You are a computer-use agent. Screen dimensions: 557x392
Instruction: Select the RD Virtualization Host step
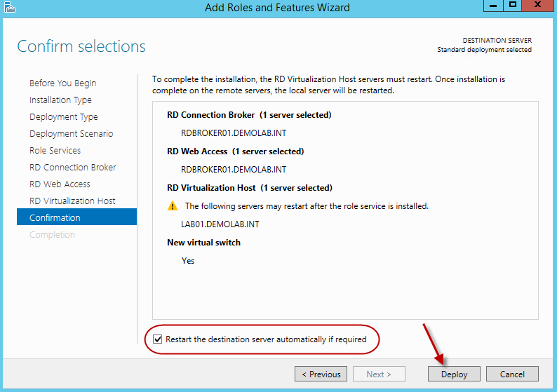point(72,201)
